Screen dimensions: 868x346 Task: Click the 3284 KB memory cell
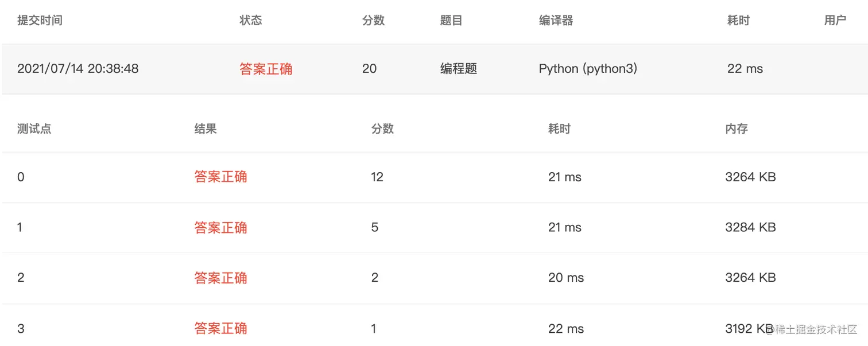(x=750, y=227)
